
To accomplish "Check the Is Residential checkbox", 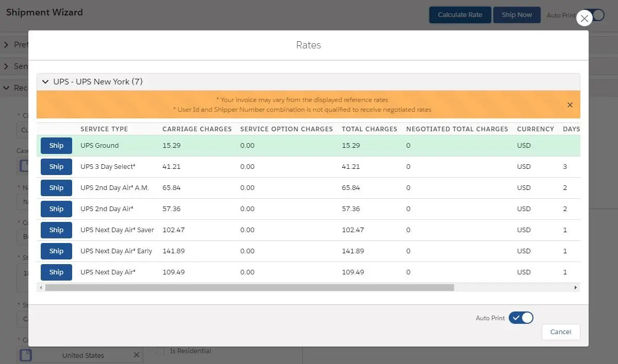I will click(x=160, y=351).
